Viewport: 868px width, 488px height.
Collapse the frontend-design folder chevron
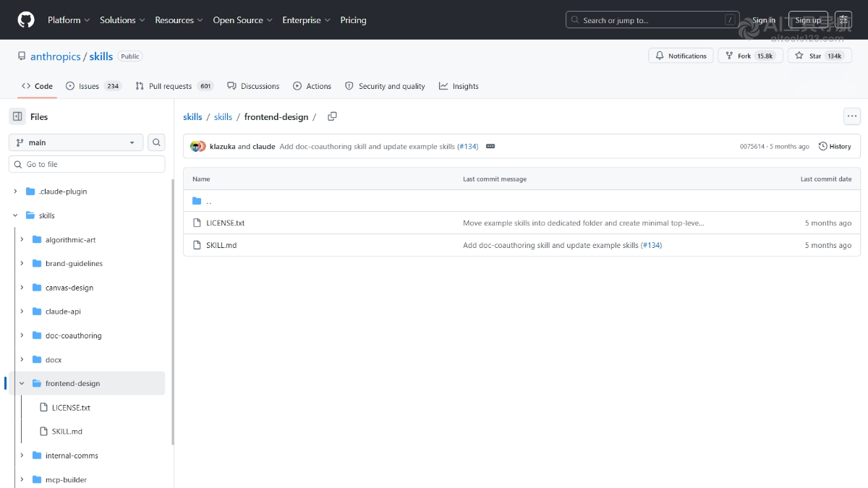pos(22,383)
